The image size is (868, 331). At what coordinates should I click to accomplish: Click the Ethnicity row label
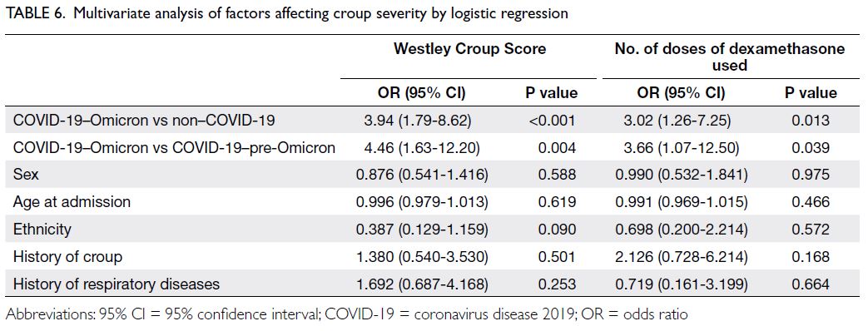[42, 230]
